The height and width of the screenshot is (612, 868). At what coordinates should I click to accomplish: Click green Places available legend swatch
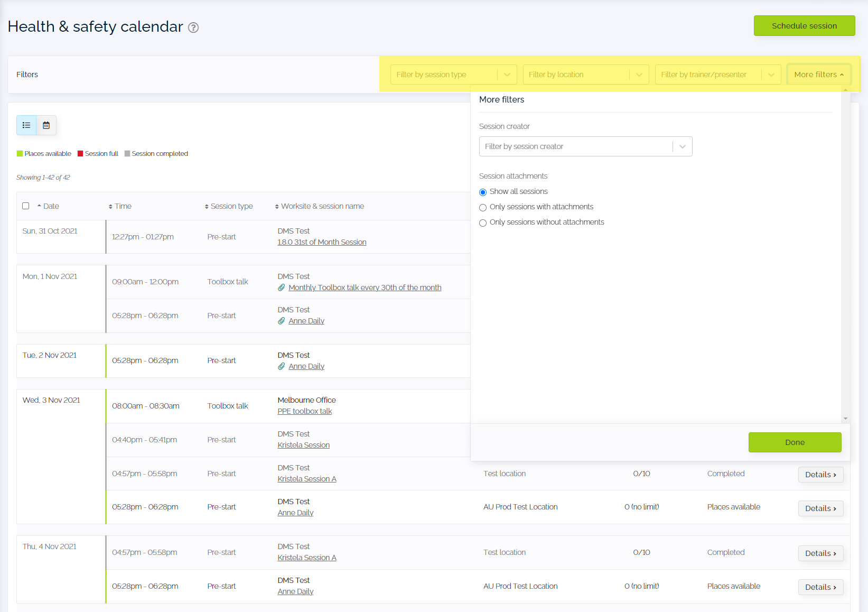(x=20, y=154)
